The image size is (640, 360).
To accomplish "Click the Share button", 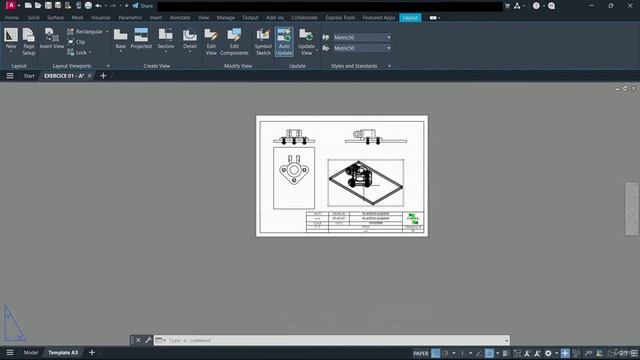I will tap(142, 6).
